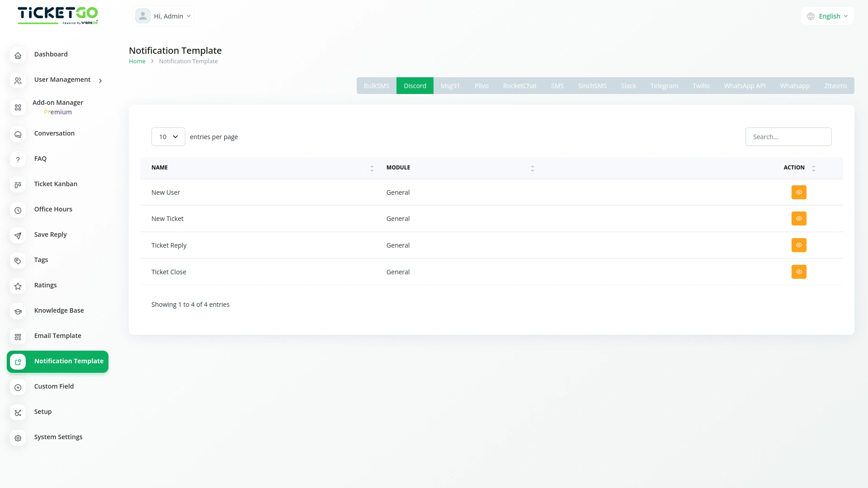Click the System Settings gear icon
The height and width of the screenshot is (488, 868).
pyautogui.click(x=18, y=438)
